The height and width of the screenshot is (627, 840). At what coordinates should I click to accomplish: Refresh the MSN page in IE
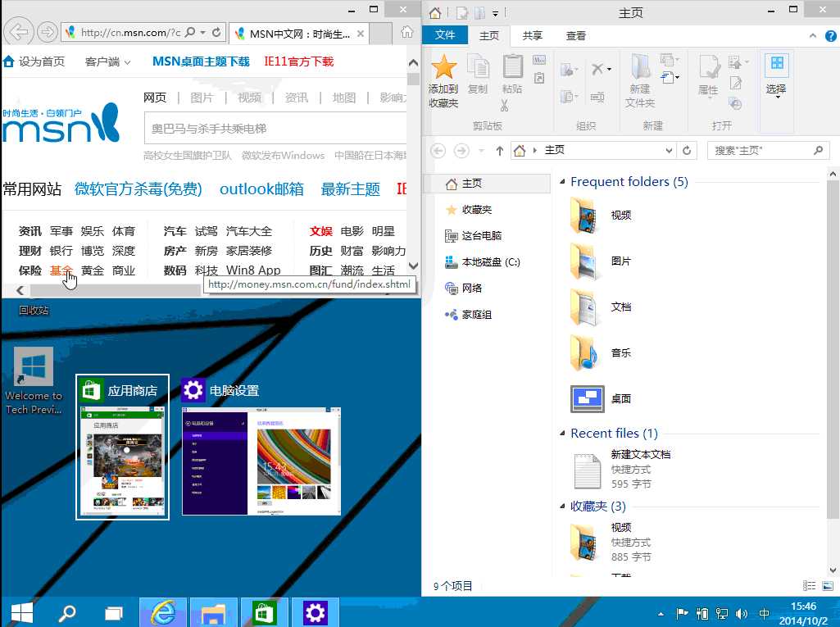(216, 32)
